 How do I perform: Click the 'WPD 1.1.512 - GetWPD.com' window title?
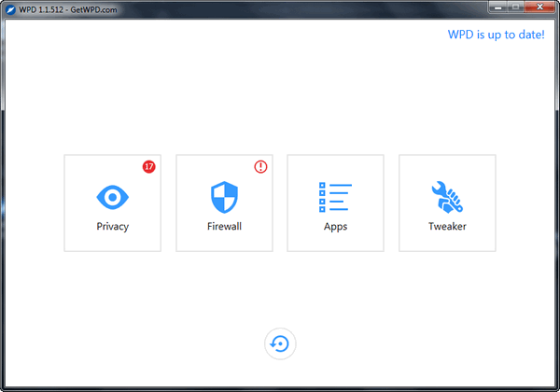click(68, 9)
